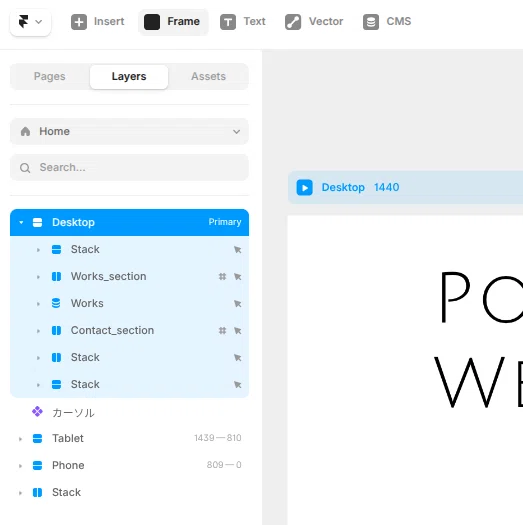Click the Contact_section stack icon
Image resolution: width=523 pixels, height=525 pixels.
(56, 330)
